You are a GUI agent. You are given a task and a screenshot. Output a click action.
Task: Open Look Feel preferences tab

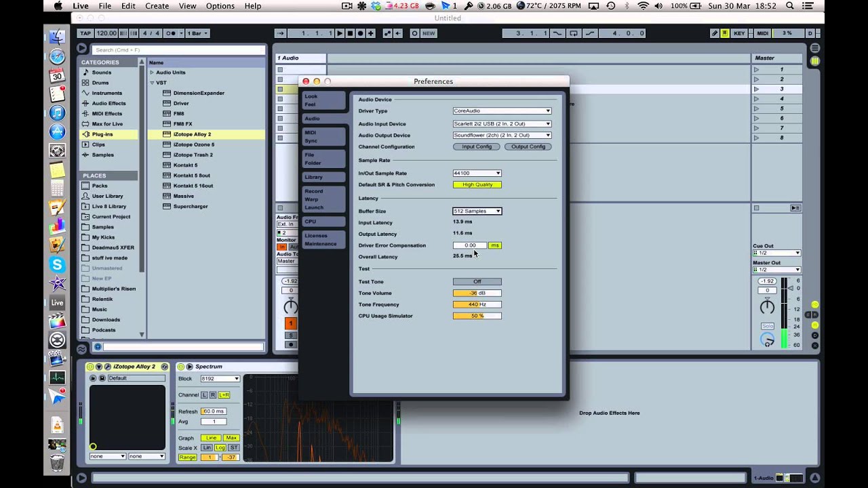point(323,100)
